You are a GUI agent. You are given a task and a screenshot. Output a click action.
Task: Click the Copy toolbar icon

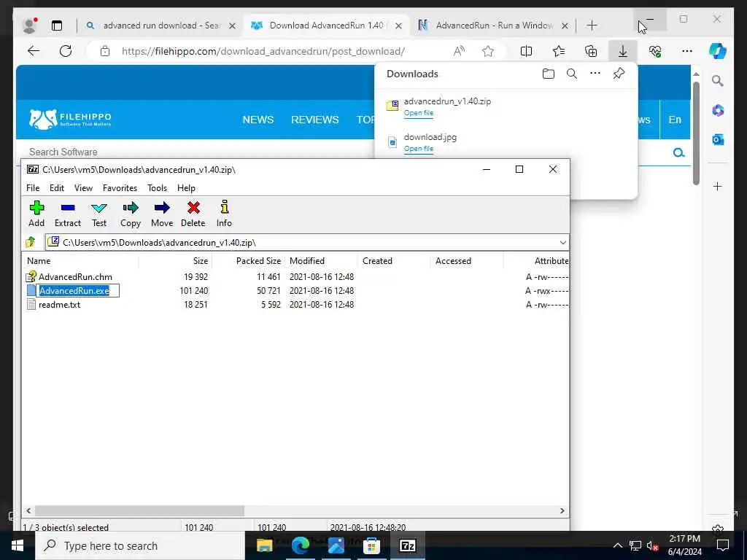click(x=131, y=214)
